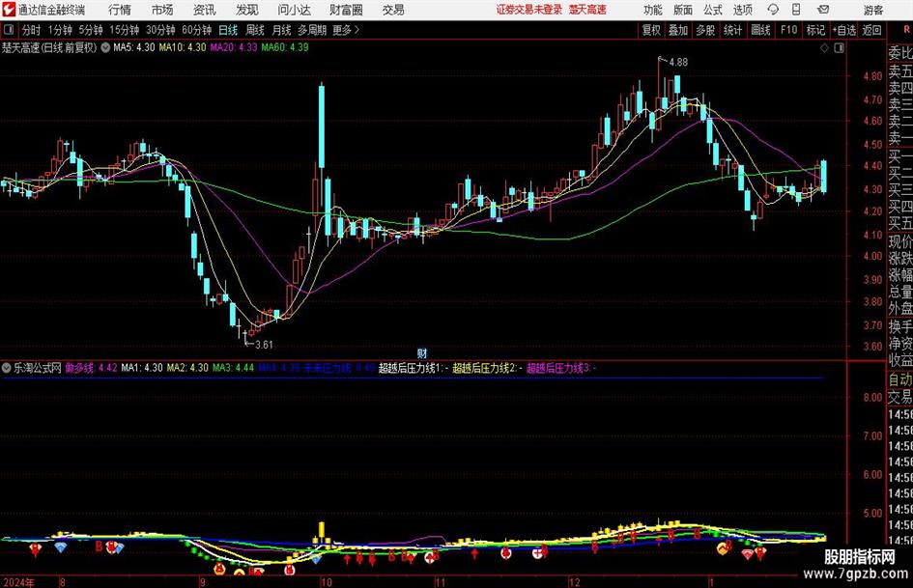This screenshot has width=913, height=588.
Task: Click the 游客 guest account label
Action: tap(873, 10)
